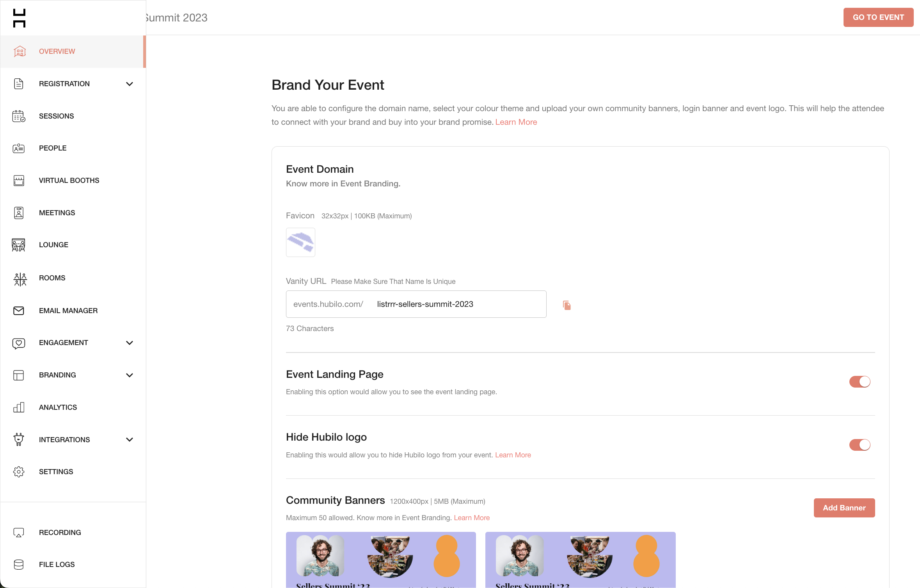Screen dimensions: 920x588
Task: Open Sessions via its calendar icon
Action: pyautogui.click(x=19, y=116)
